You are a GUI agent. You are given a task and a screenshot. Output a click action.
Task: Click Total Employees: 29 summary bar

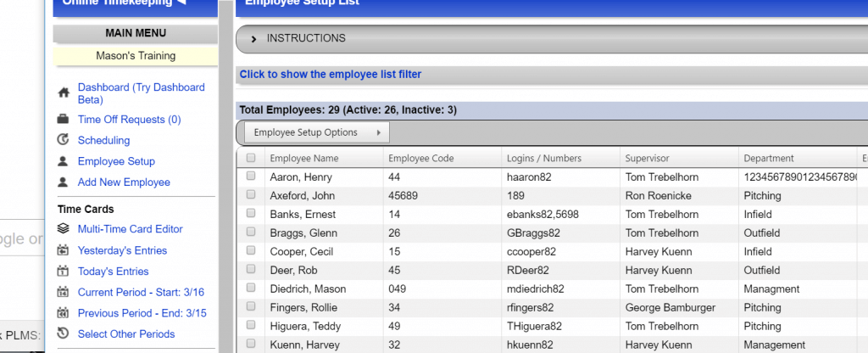tap(551, 109)
